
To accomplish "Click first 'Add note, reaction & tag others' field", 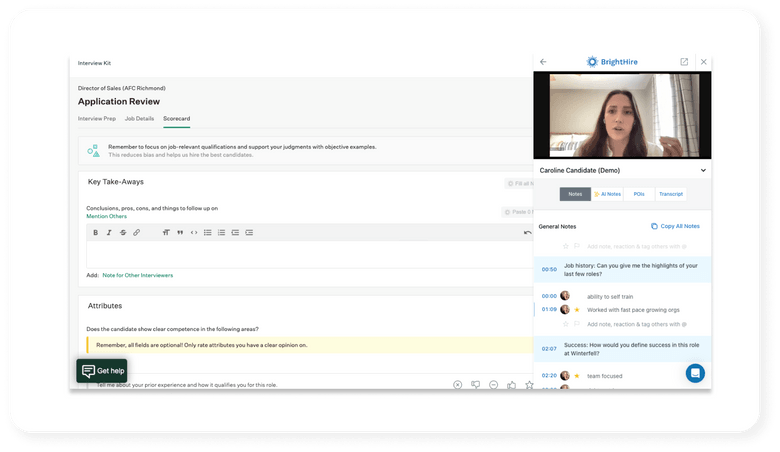I will (x=636, y=247).
